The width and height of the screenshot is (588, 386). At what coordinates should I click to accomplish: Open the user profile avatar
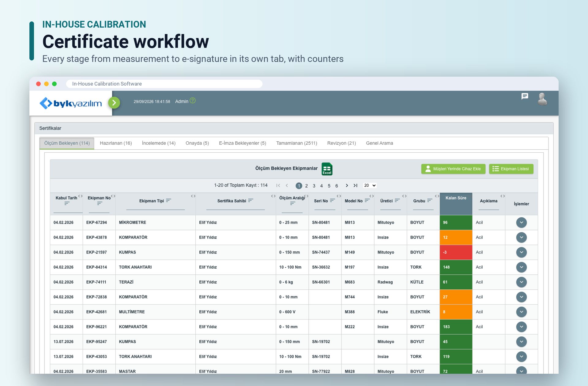542,99
